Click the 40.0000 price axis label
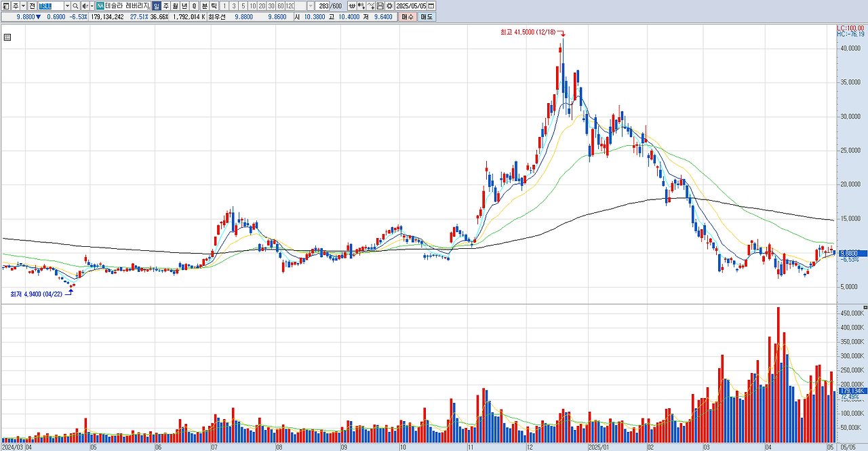The height and width of the screenshot is (451, 868). tap(851, 48)
